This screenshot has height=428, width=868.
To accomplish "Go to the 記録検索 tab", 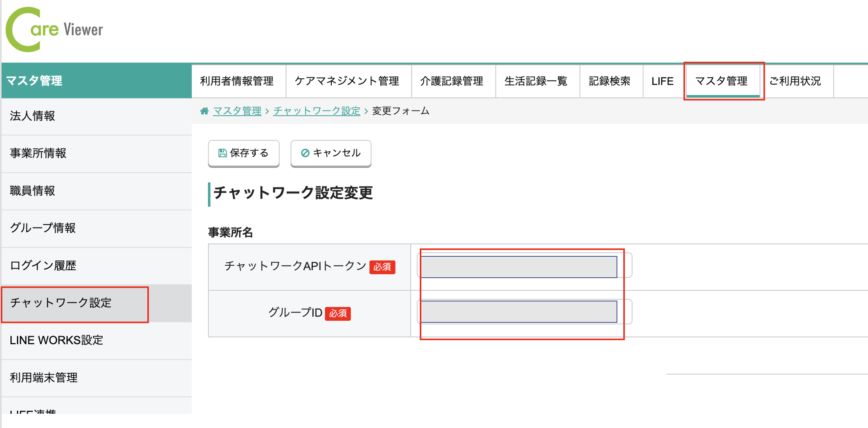I will coord(610,81).
